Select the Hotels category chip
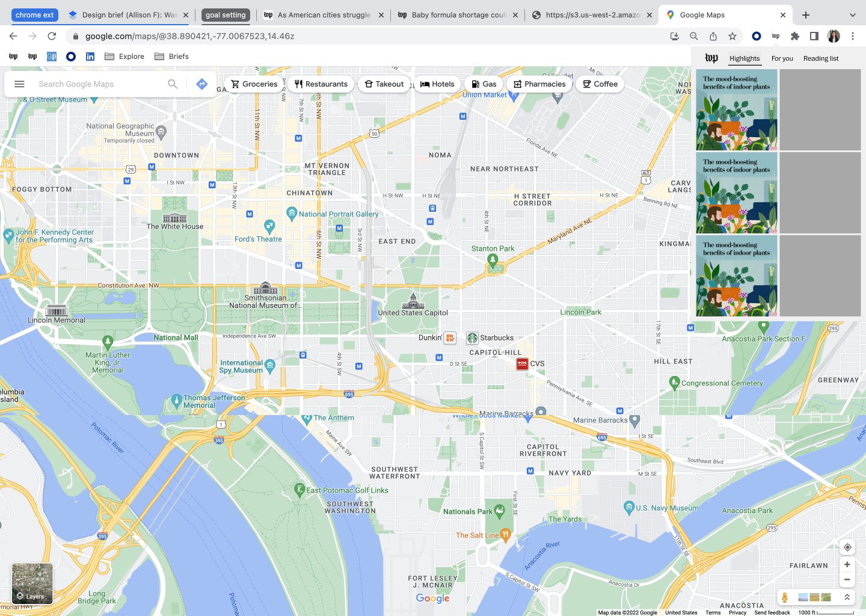Viewport: 866px width, 616px height. (x=437, y=84)
